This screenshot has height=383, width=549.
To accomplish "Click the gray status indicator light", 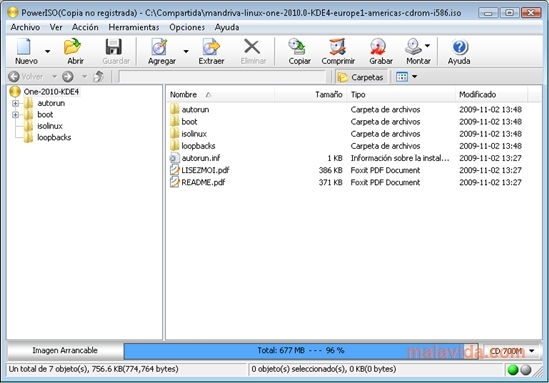I will click(x=526, y=370).
